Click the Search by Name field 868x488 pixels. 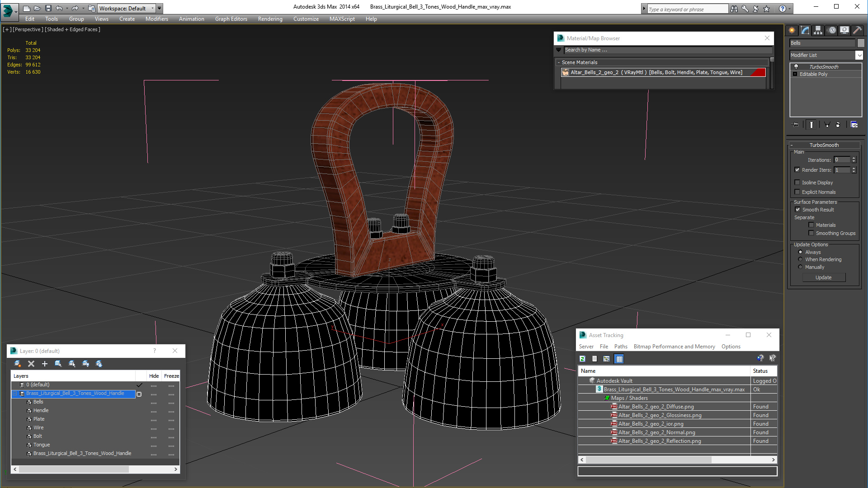668,50
